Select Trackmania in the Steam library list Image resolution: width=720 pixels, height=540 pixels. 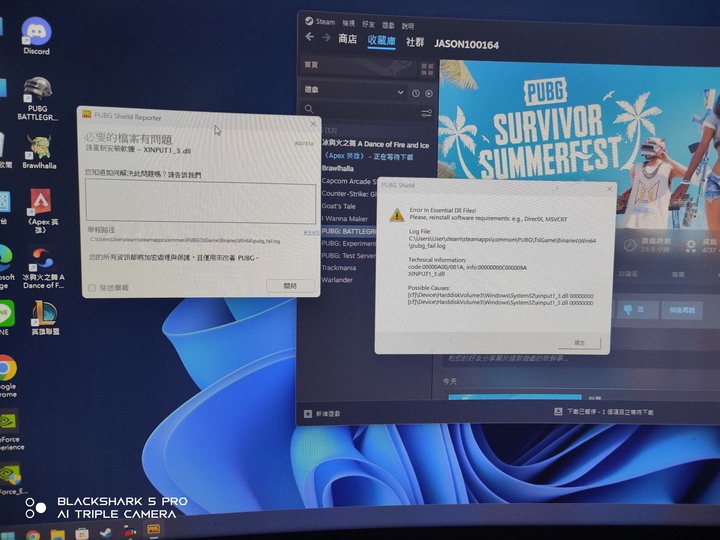pyautogui.click(x=339, y=268)
